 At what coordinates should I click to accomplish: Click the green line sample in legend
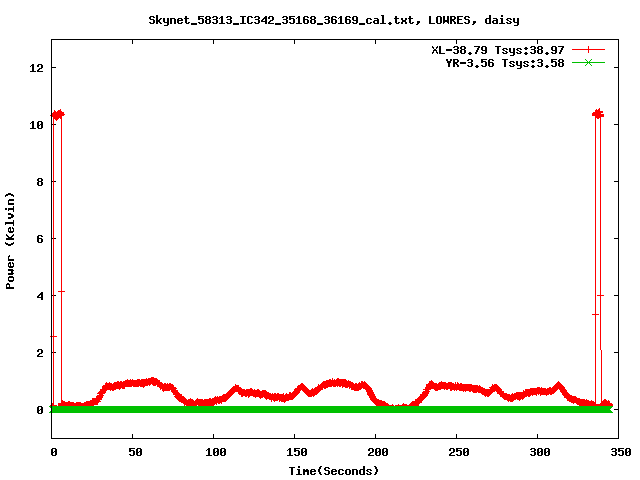point(588,63)
